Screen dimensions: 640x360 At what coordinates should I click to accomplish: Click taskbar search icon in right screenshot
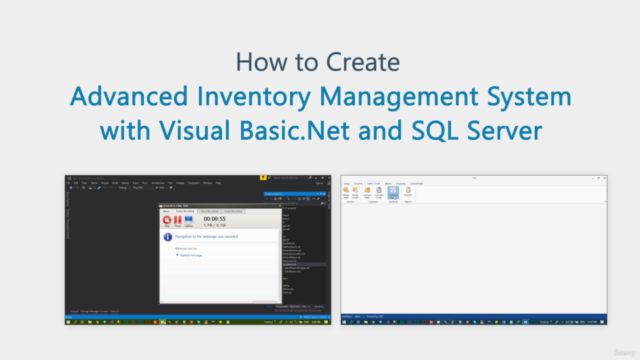[351, 322]
